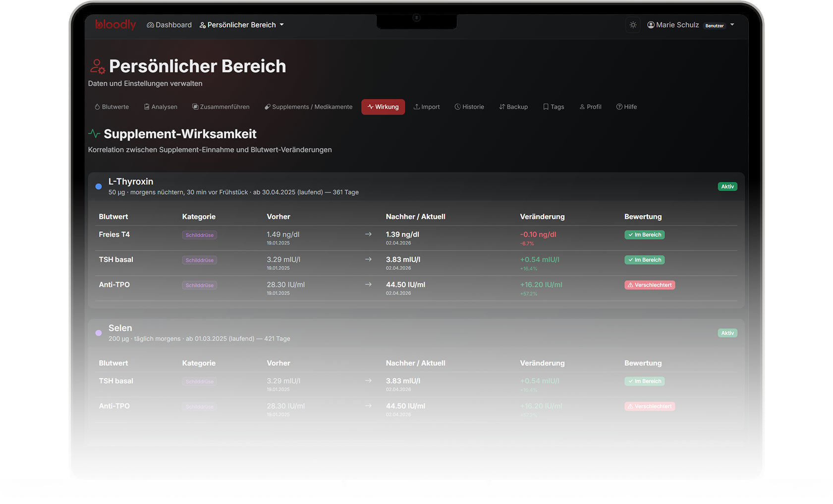This screenshot has height=504, width=833.
Task: Click the purple Selen color dot
Action: click(99, 333)
